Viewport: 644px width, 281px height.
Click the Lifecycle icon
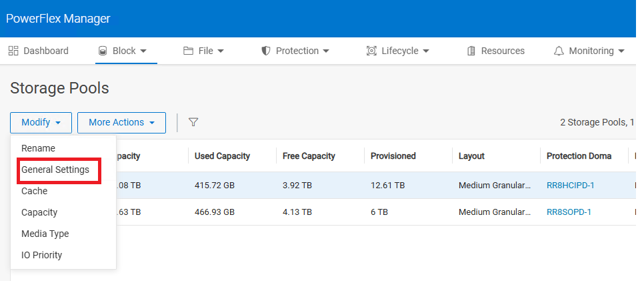[371, 51]
